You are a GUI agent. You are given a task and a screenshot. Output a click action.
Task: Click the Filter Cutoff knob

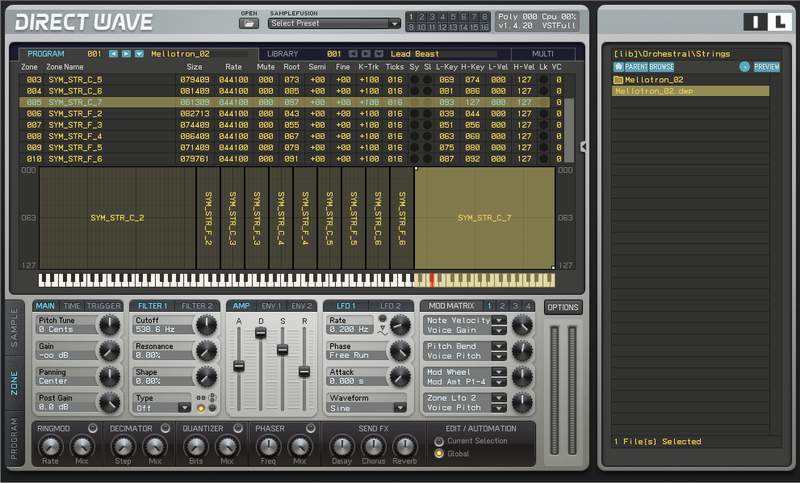[207, 325]
